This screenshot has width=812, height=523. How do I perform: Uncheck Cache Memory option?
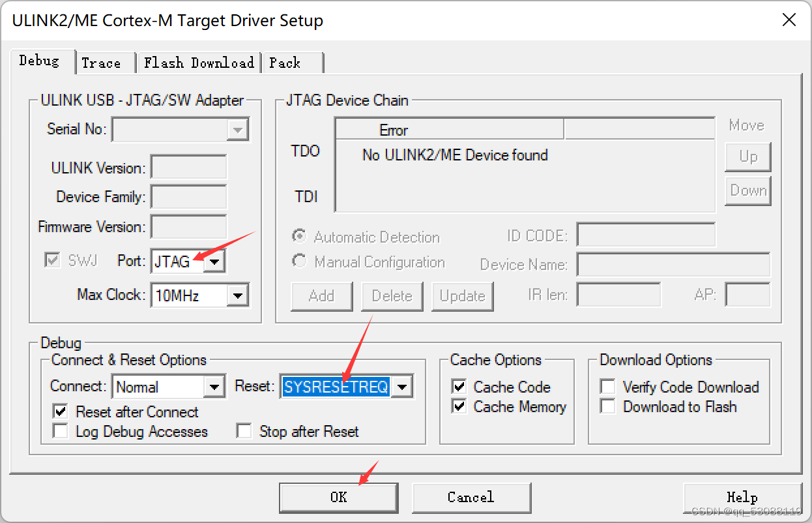coord(459,406)
